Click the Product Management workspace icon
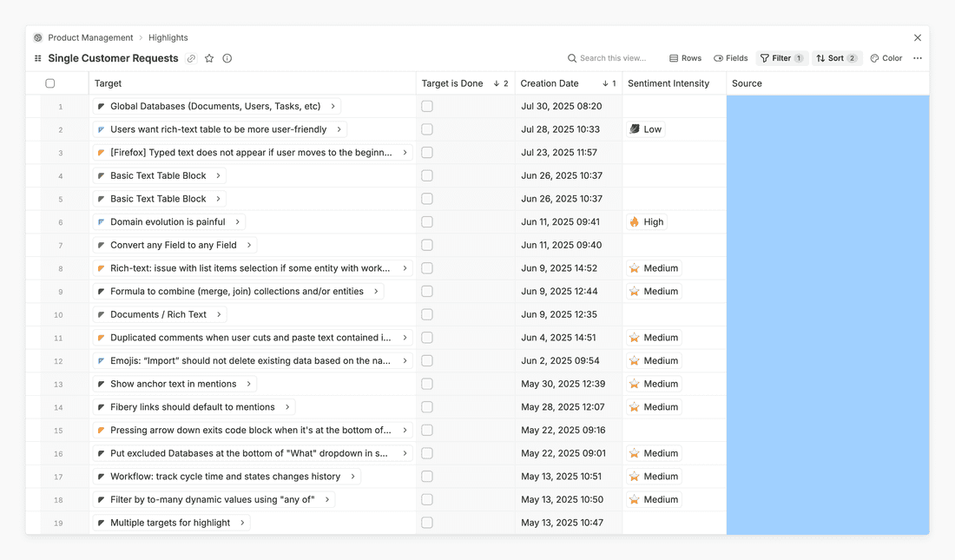The height and width of the screenshot is (560, 955). 38,38
